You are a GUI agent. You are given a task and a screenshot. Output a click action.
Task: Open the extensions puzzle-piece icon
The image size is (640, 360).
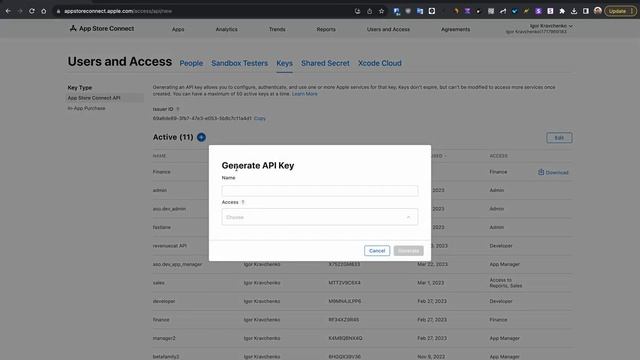tap(562, 11)
